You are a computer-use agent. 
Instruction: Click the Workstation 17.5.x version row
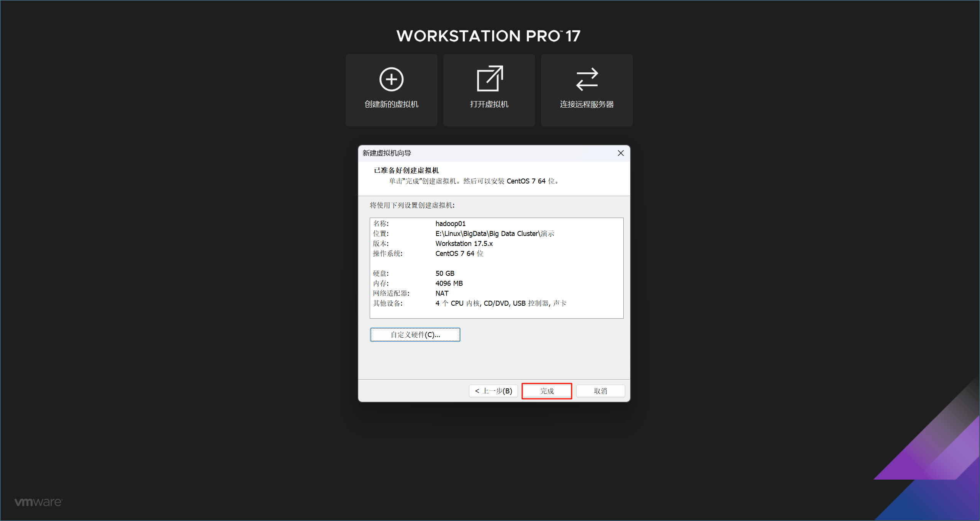click(x=464, y=244)
